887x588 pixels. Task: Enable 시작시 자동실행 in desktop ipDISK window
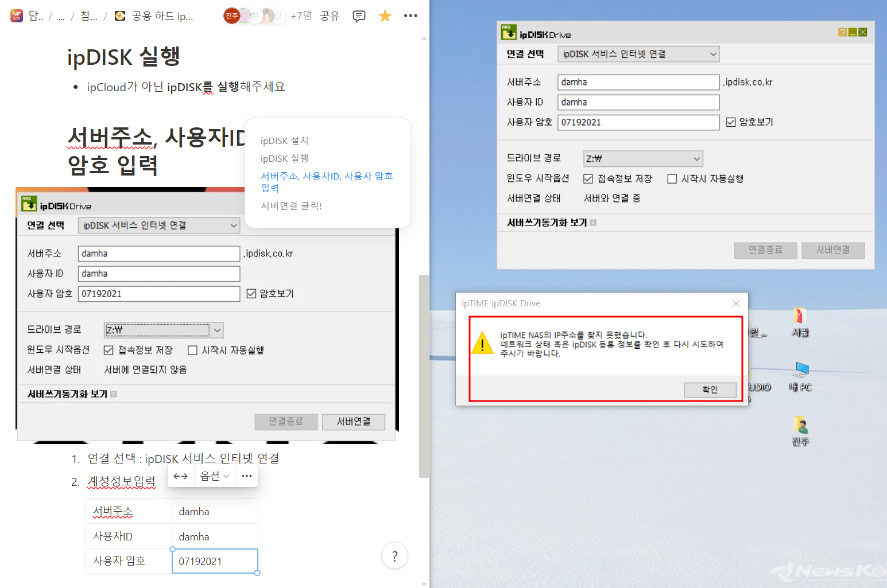point(672,179)
